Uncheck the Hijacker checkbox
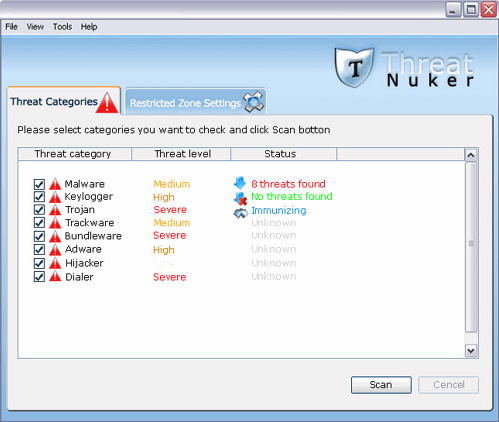 (39, 263)
